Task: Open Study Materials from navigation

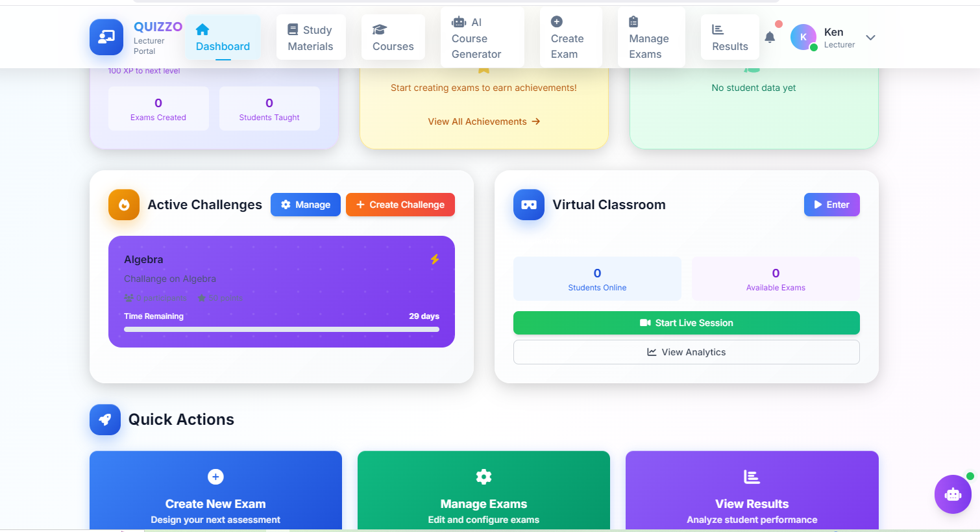Action: coord(311,38)
